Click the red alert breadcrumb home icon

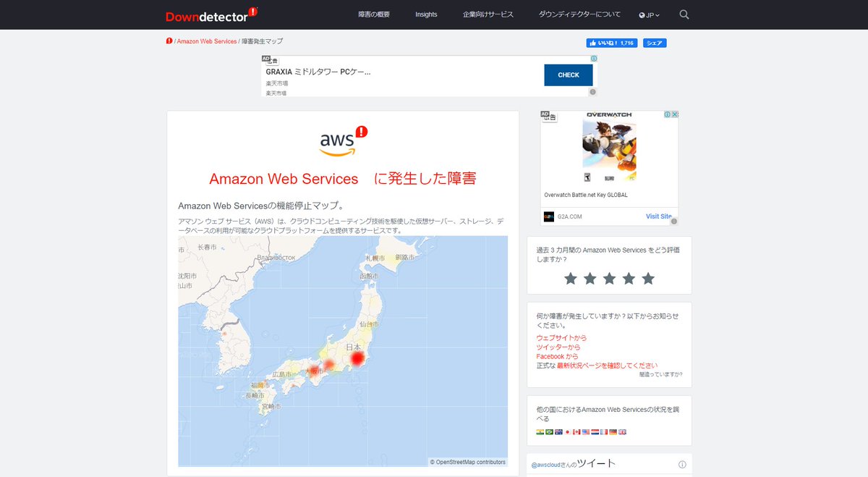click(x=169, y=41)
